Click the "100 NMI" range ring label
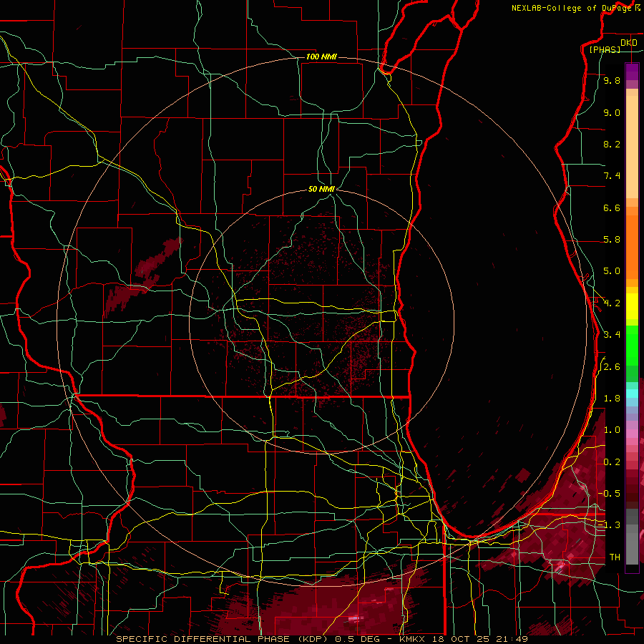This screenshot has width=644, height=644. 321,57
